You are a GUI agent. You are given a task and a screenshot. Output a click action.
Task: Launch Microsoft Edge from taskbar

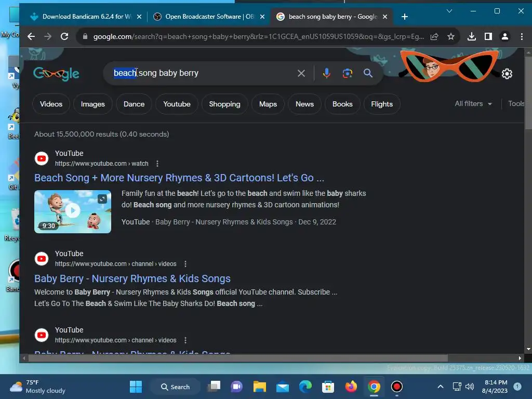305,387
